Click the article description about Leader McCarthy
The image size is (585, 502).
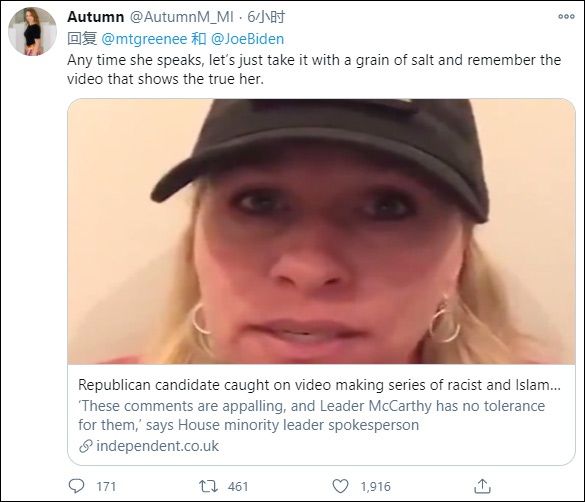tap(312, 415)
